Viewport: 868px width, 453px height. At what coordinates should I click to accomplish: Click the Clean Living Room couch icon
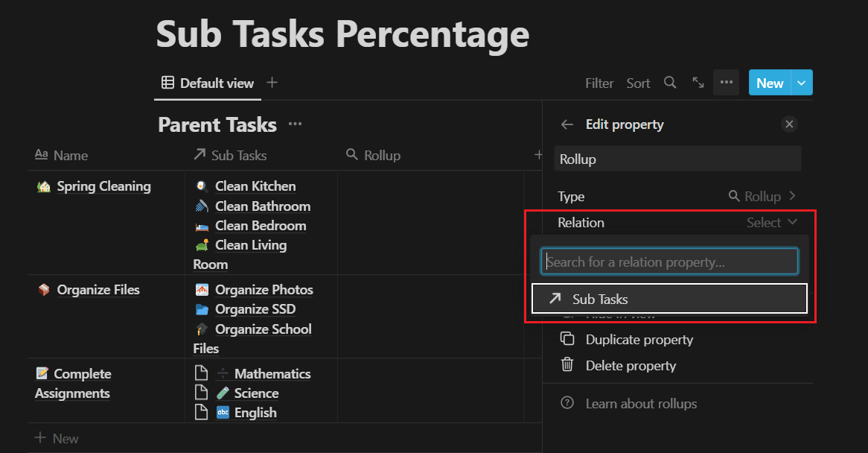tap(202, 245)
